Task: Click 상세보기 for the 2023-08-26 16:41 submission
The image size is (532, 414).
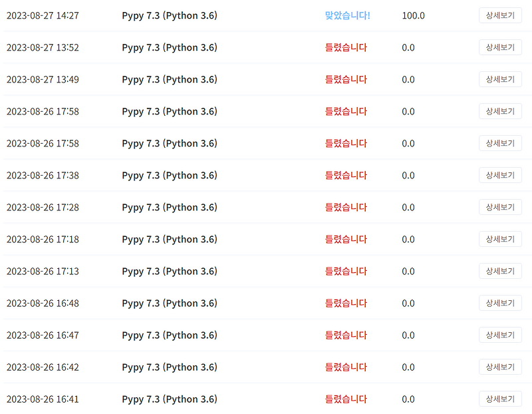Action: point(500,399)
